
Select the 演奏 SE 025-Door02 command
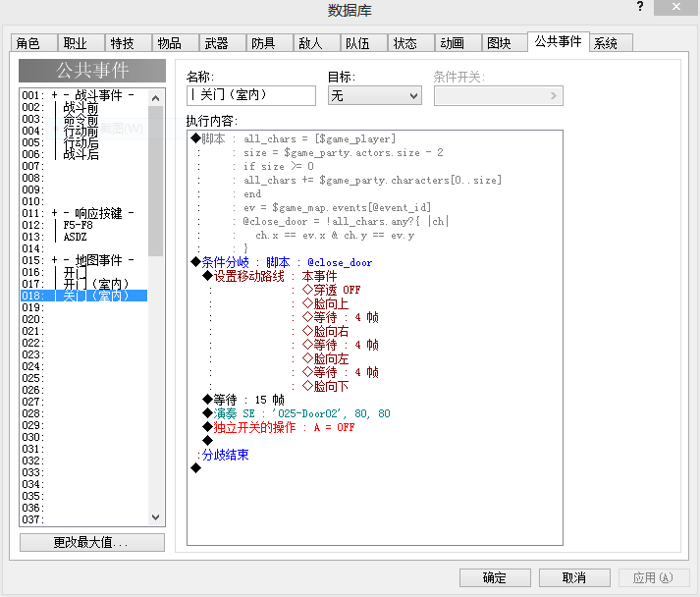point(296,413)
